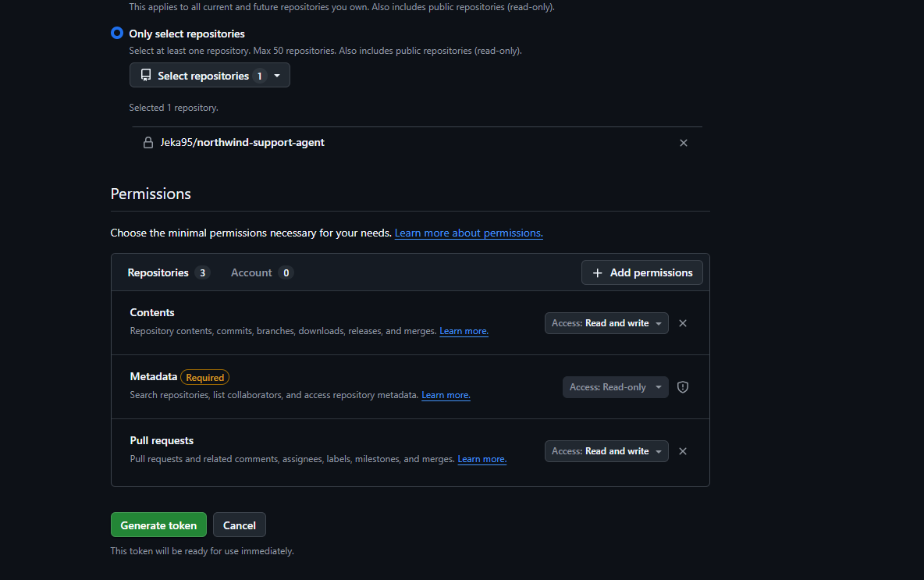Select the 'Only select repositories' radio button
This screenshot has height=580, width=924.
117,33
